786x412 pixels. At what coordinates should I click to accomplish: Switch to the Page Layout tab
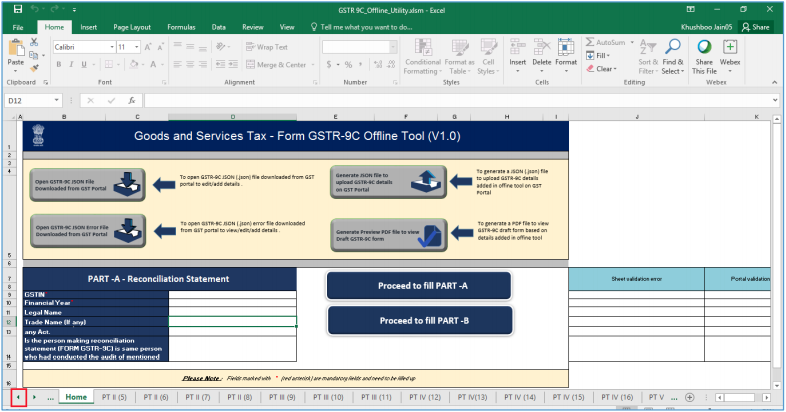(132, 27)
